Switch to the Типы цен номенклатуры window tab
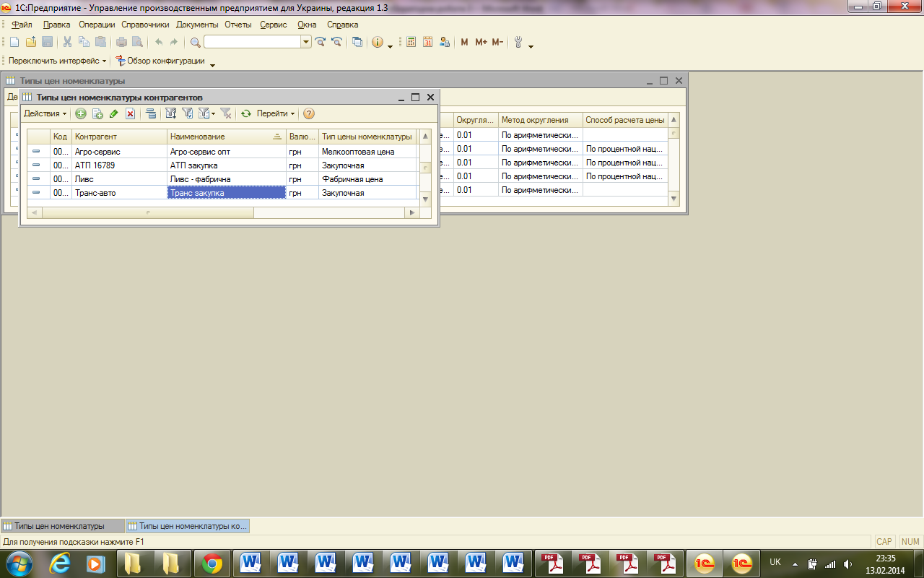 (x=63, y=526)
